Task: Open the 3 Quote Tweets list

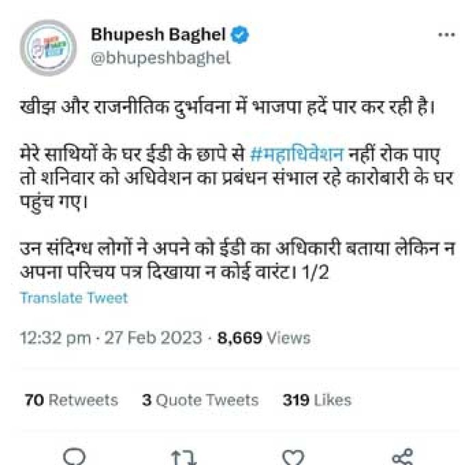Action: 200,400
